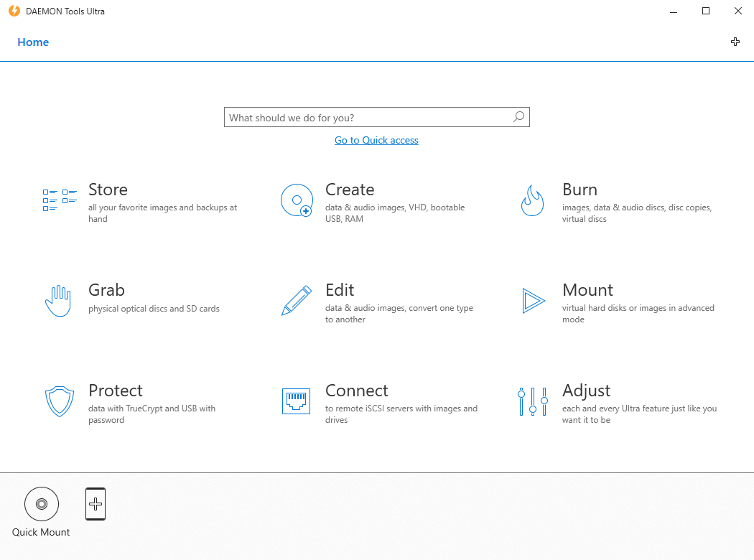Click the Quick Mount disc icon
This screenshot has height=560, width=754.
pos(42,504)
